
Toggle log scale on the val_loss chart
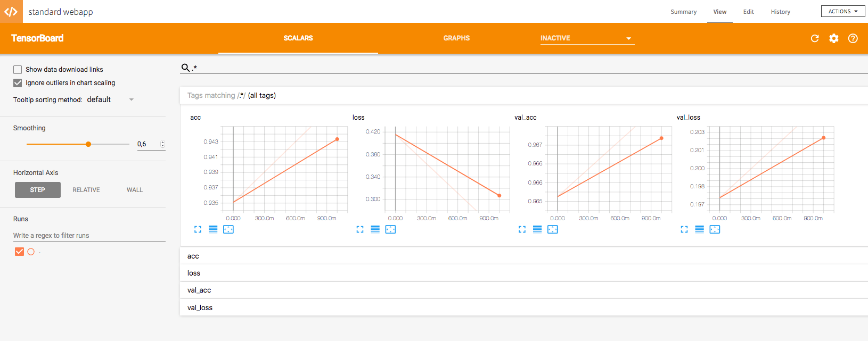tap(700, 229)
